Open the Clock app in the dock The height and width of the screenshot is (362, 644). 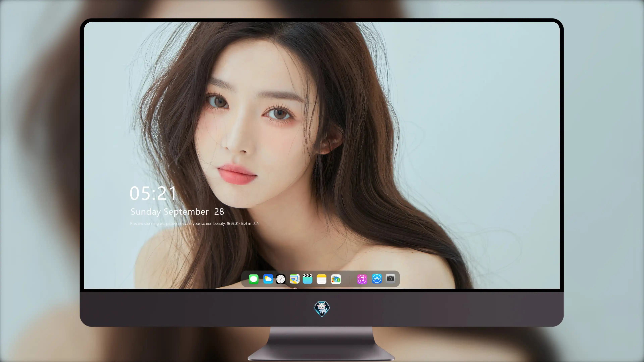tap(281, 279)
